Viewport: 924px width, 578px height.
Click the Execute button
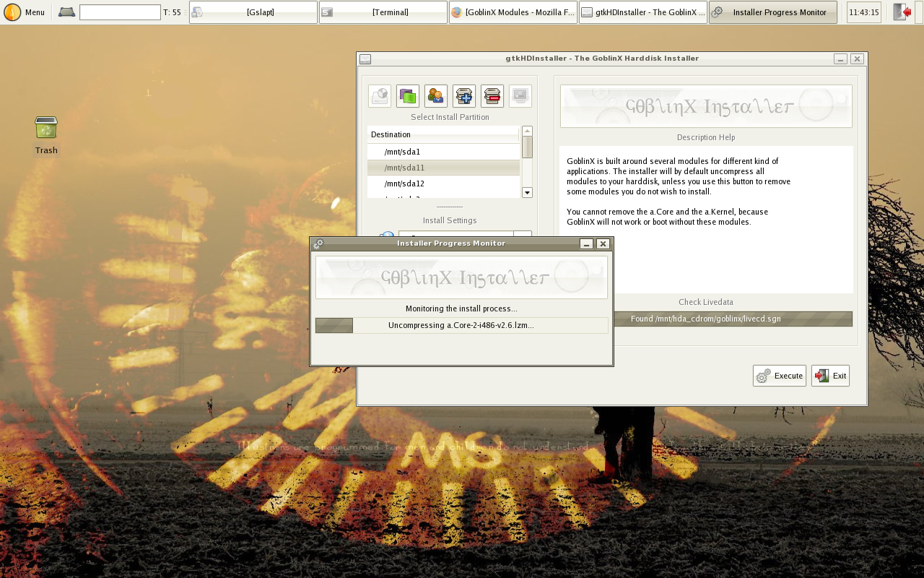coord(780,376)
